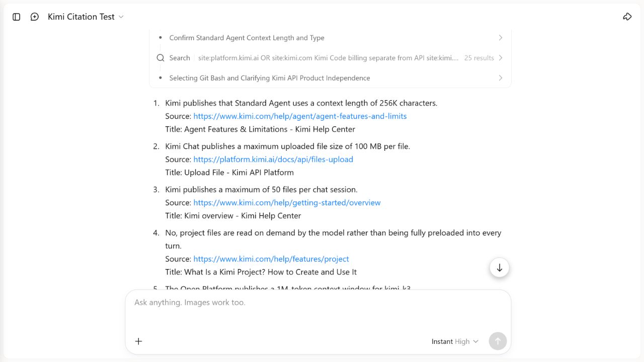Click the send arrow button
644x362 pixels.
498,341
